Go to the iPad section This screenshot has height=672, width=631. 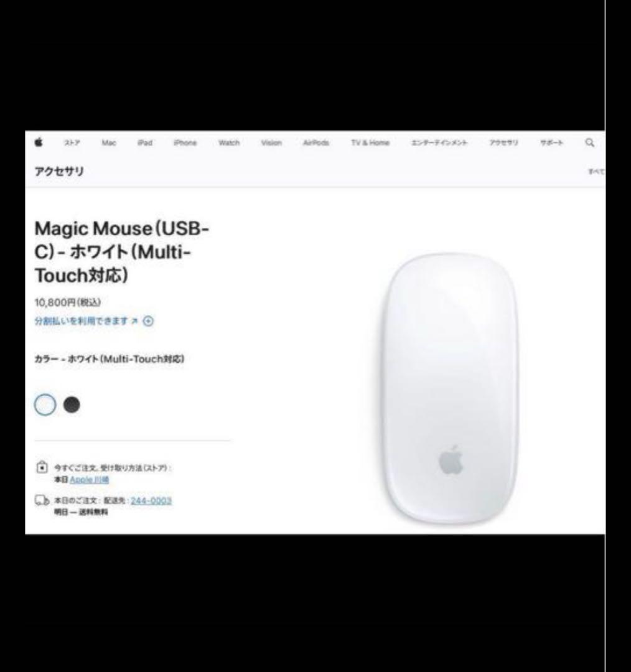pyautogui.click(x=145, y=142)
